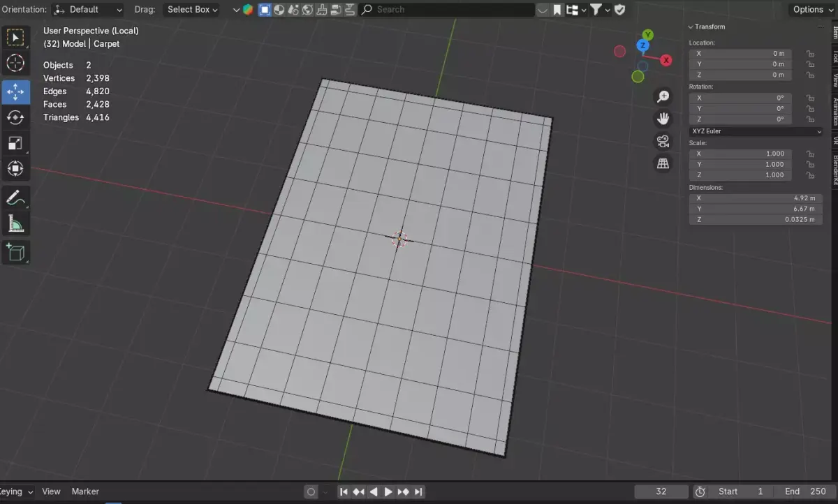Click the blue Z axis on gizmo
This screenshot has width=838, height=504.
click(643, 46)
